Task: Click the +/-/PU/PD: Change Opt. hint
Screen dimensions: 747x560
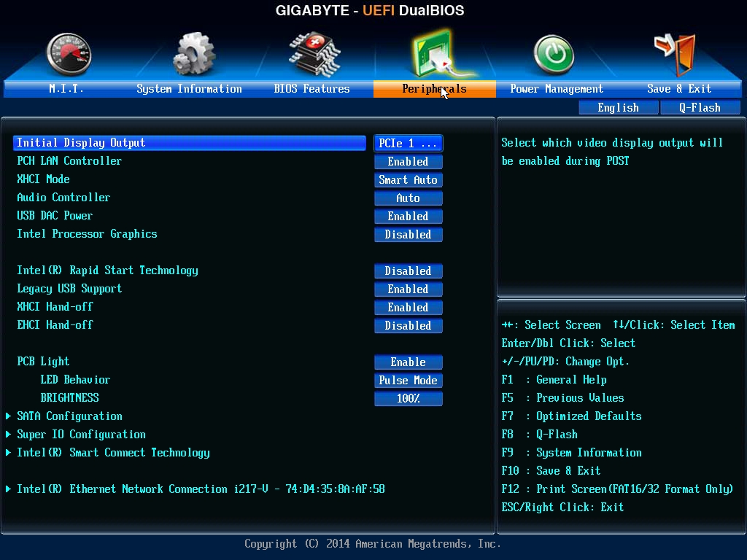Action: click(x=565, y=362)
